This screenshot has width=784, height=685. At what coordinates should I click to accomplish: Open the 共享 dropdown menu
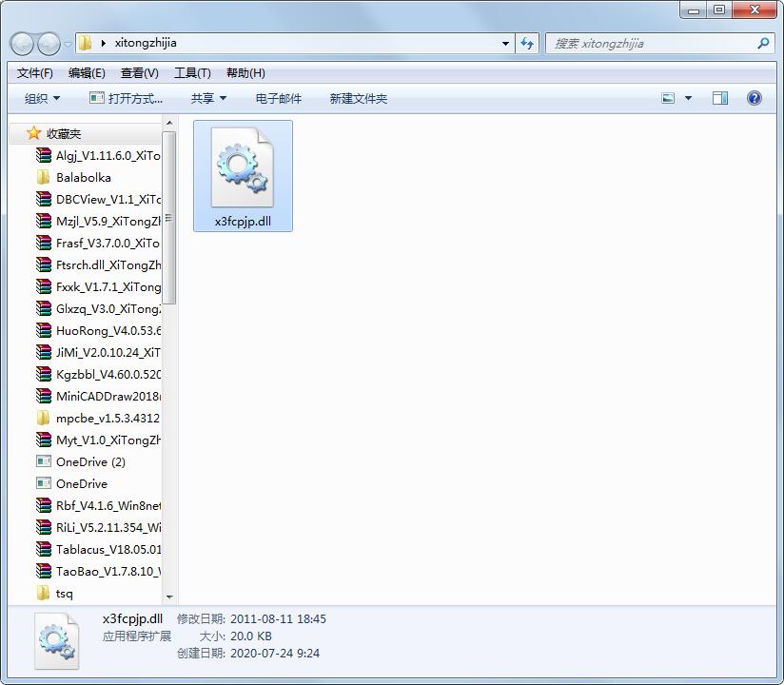(207, 97)
